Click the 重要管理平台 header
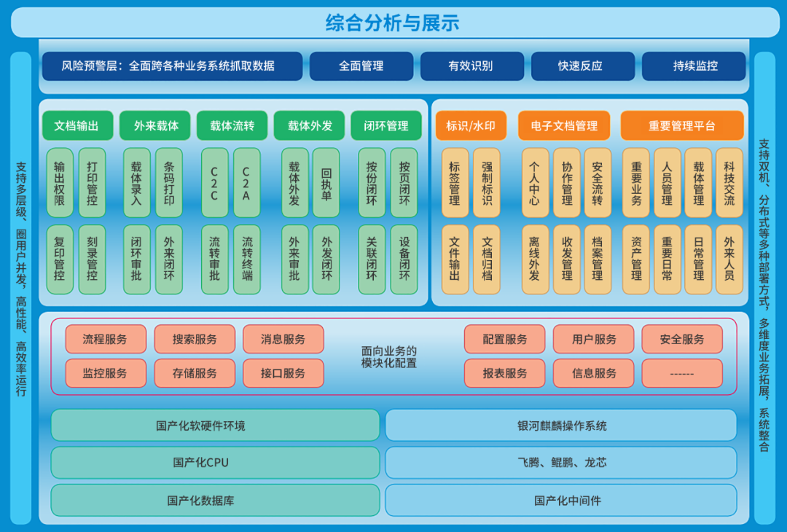The image size is (787, 532). 682,125
